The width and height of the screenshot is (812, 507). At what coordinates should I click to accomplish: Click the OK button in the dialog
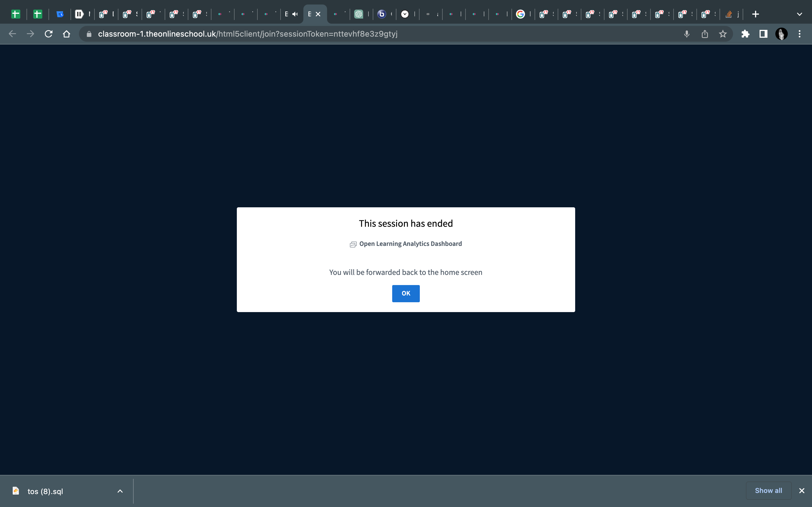point(405,293)
